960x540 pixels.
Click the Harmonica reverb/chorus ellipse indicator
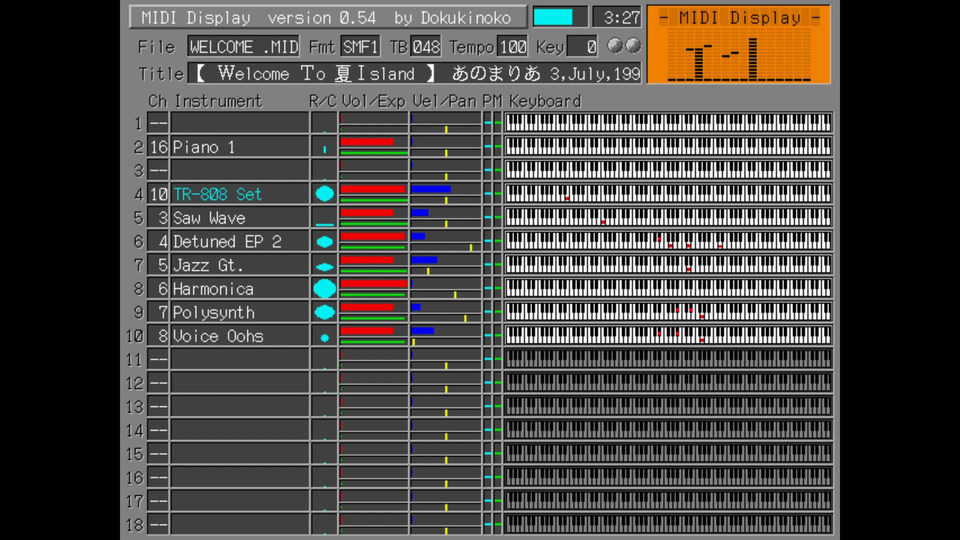pyautogui.click(x=324, y=289)
